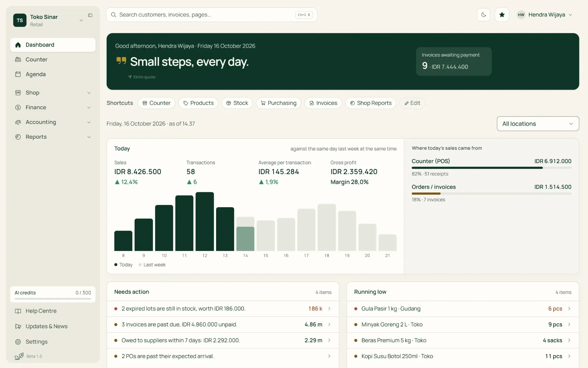The image size is (588, 368).
Task: Open the All locations dropdown
Action: 538,124
